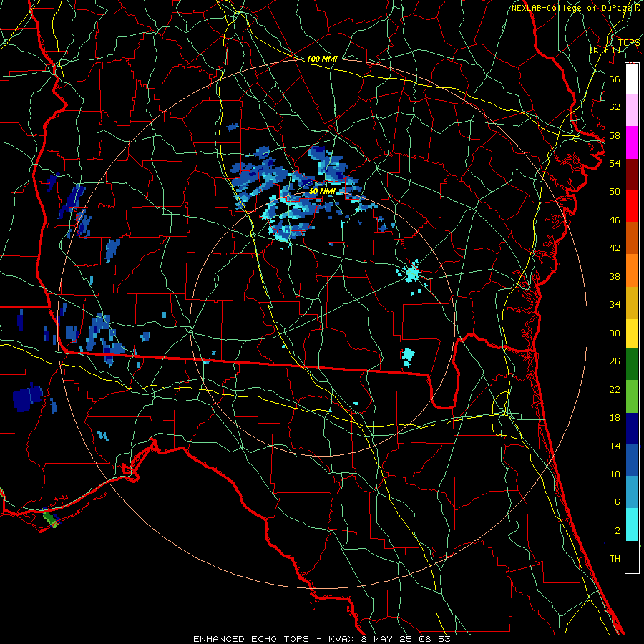Choose the cyan legend swatch
This screenshot has height=644, width=644.
point(632,525)
